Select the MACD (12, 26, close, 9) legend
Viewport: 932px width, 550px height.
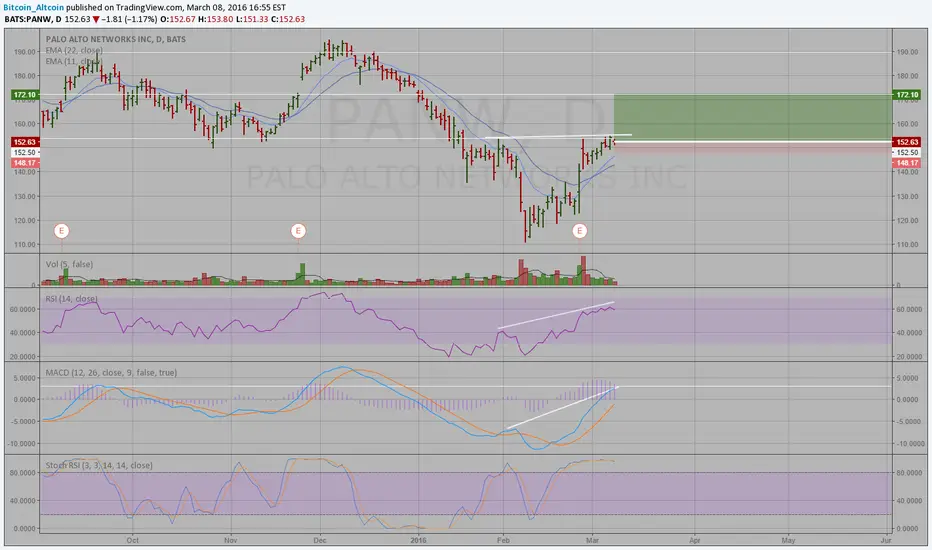click(111, 373)
